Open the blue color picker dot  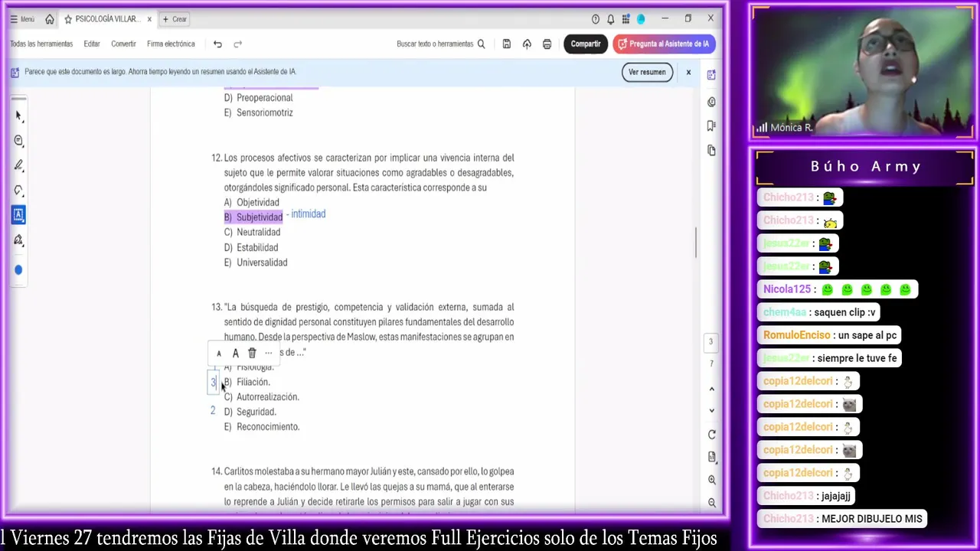[x=18, y=269]
